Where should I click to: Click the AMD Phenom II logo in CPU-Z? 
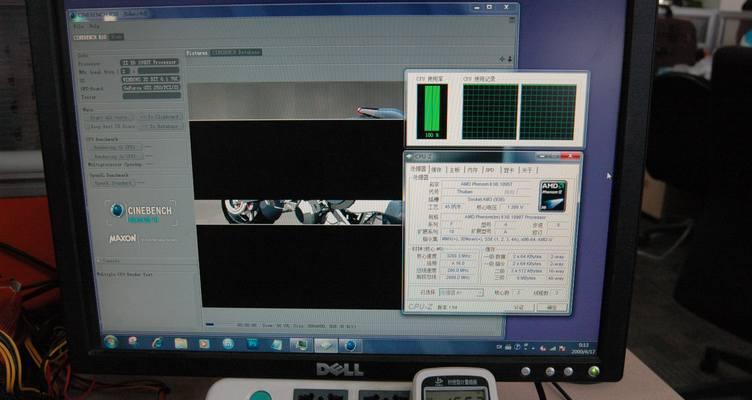coord(553,196)
